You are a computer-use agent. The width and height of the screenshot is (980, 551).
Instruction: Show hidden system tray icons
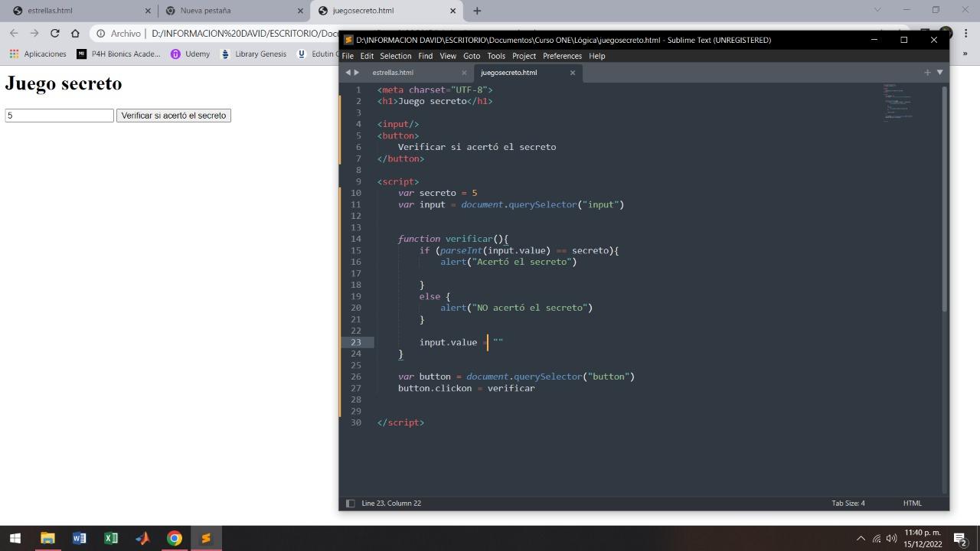861,538
